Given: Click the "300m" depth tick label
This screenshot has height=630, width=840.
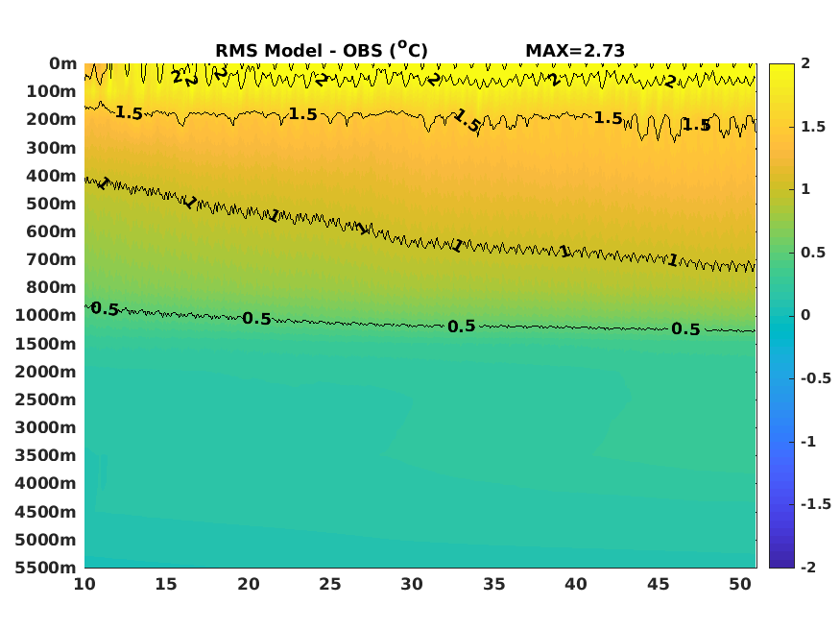Looking at the screenshot, I should point(52,148).
